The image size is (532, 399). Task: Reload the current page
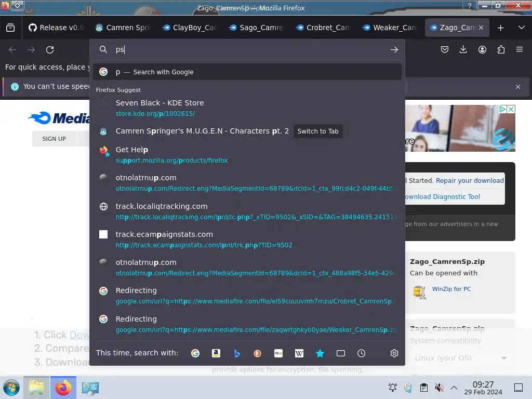[50, 50]
